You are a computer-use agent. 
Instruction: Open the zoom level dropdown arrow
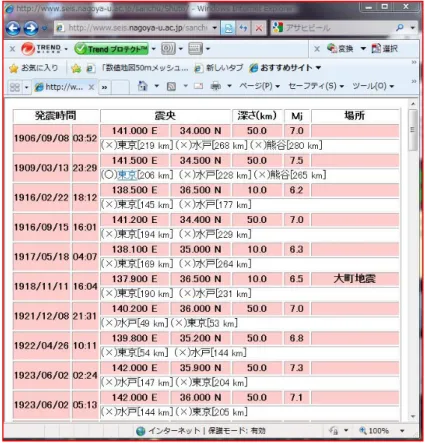(x=402, y=431)
